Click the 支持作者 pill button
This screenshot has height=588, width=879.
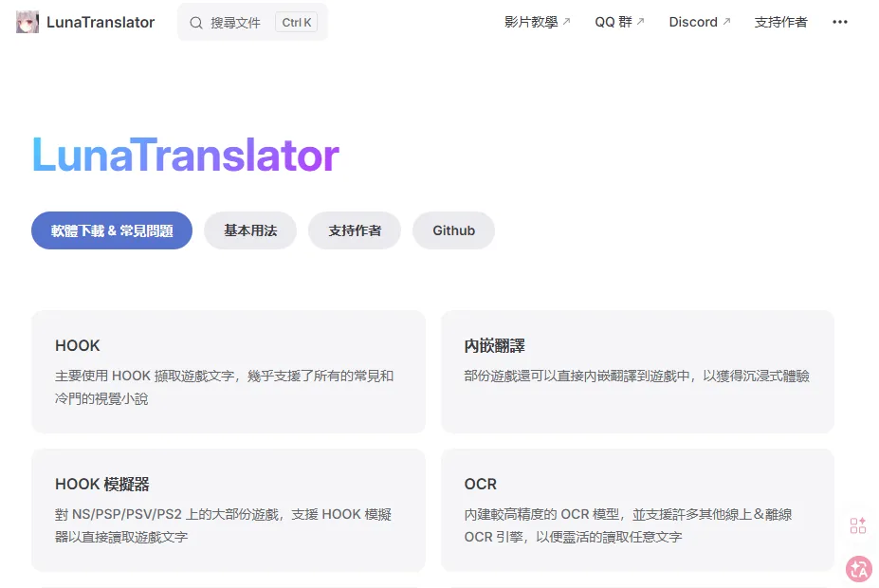355,230
